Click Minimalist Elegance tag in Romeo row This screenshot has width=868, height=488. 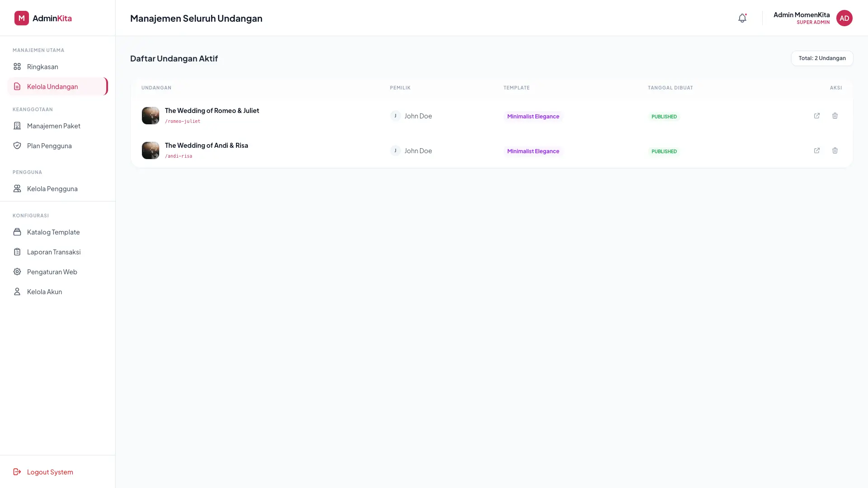(x=533, y=117)
